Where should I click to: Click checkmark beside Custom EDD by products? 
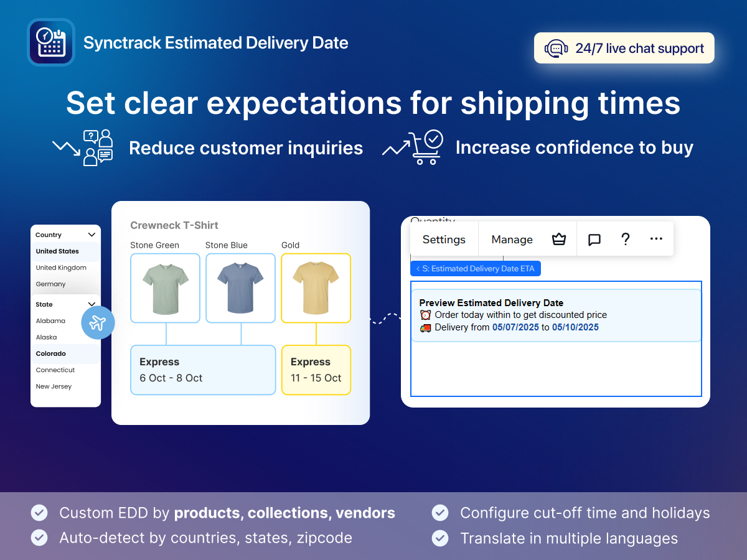pyautogui.click(x=39, y=513)
